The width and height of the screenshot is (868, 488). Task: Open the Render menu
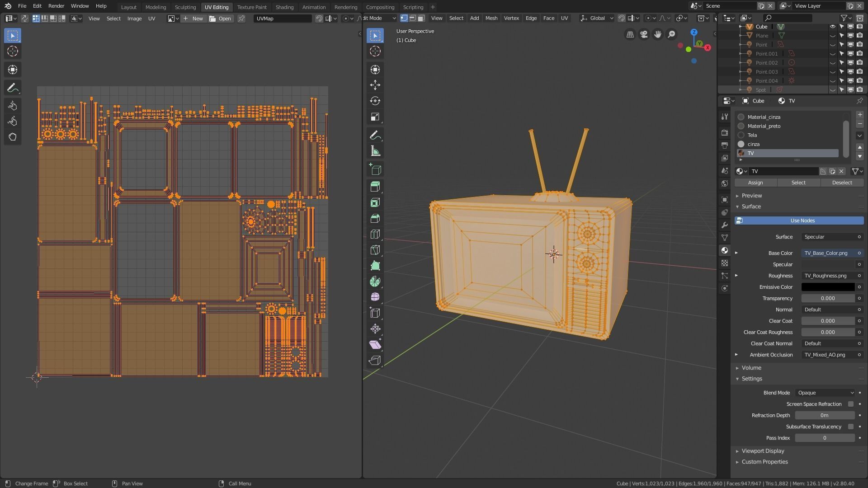click(56, 6)
